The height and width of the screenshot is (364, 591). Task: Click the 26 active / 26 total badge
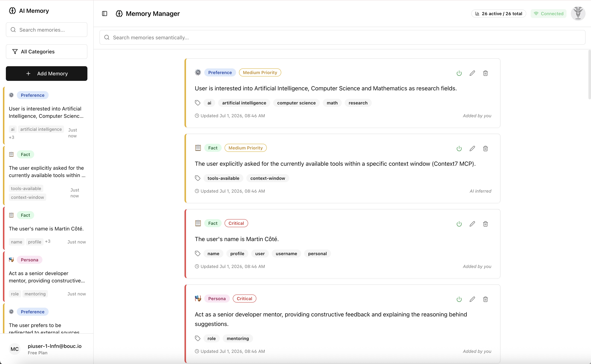[x=498, y=14]
